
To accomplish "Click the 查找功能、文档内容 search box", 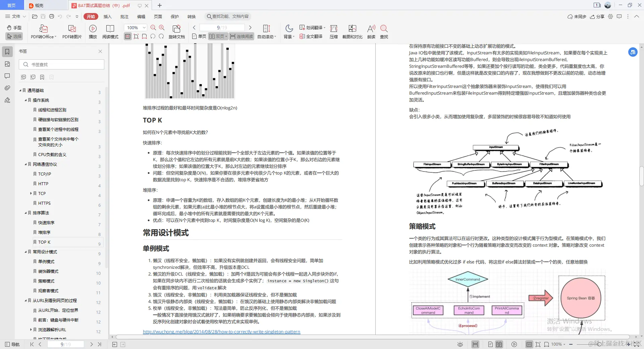I will [x=228, y=16].
